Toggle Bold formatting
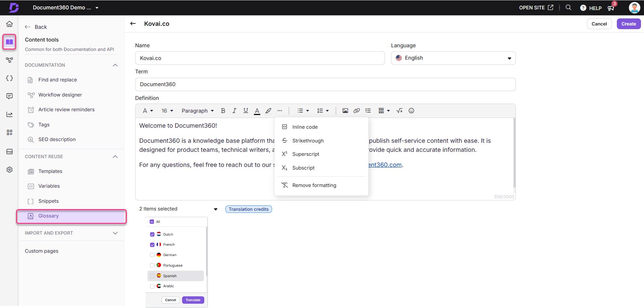Viewport: 644px width, 308px height. point(223,111)
